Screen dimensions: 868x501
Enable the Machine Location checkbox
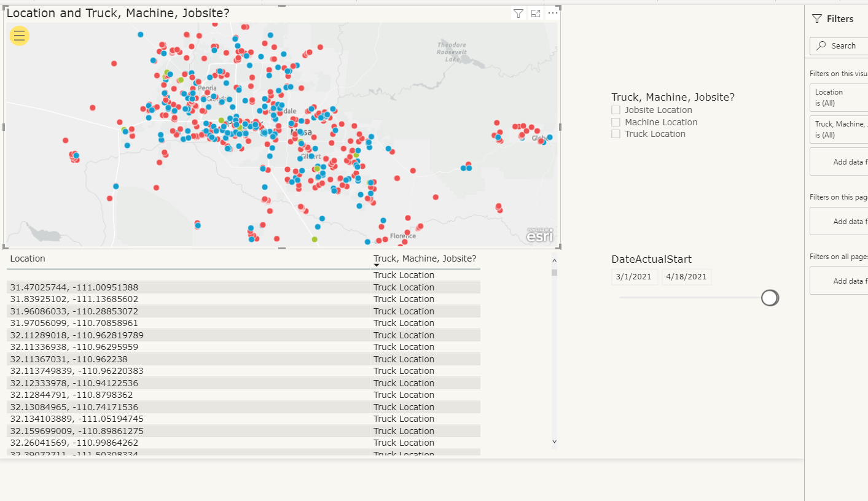tap(616, 122)
